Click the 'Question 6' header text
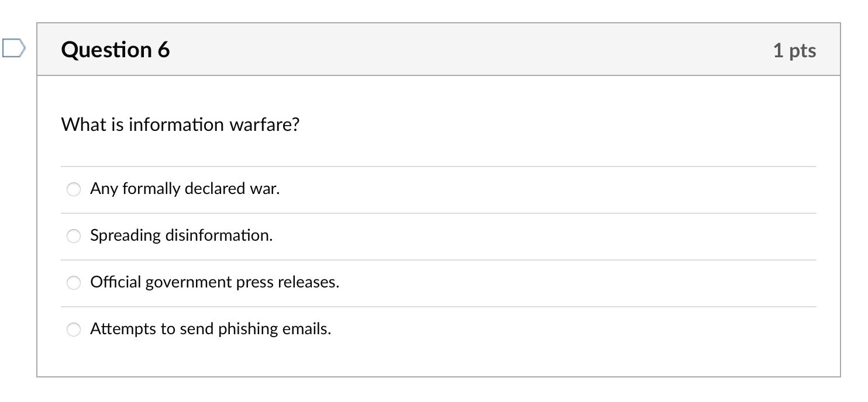 tap(115, 50)
